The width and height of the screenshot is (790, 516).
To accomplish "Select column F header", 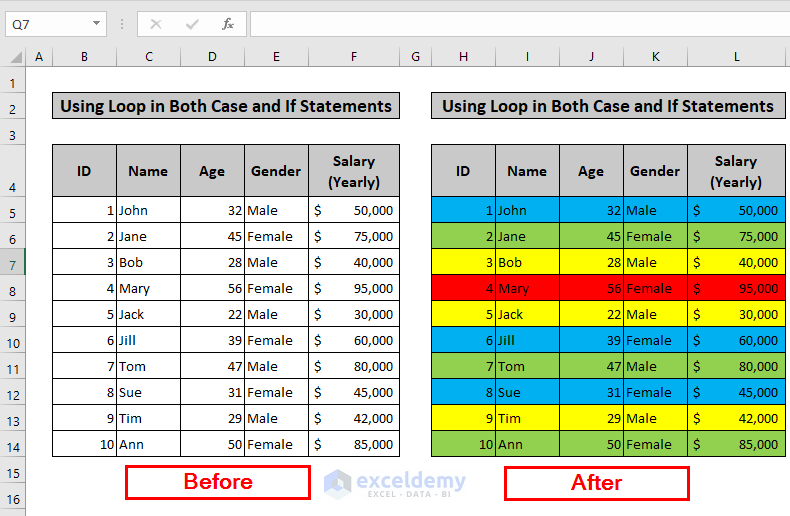I will click(x=354, y=57).
